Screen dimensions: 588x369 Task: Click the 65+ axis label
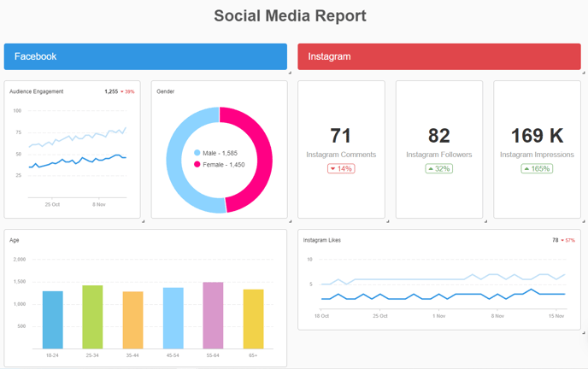click(253, 355)
